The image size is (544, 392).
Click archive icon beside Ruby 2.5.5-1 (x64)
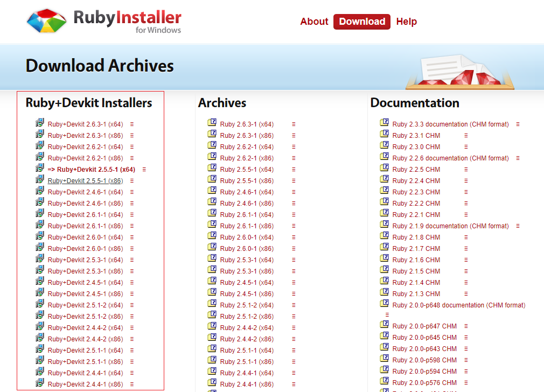(212, 168)
